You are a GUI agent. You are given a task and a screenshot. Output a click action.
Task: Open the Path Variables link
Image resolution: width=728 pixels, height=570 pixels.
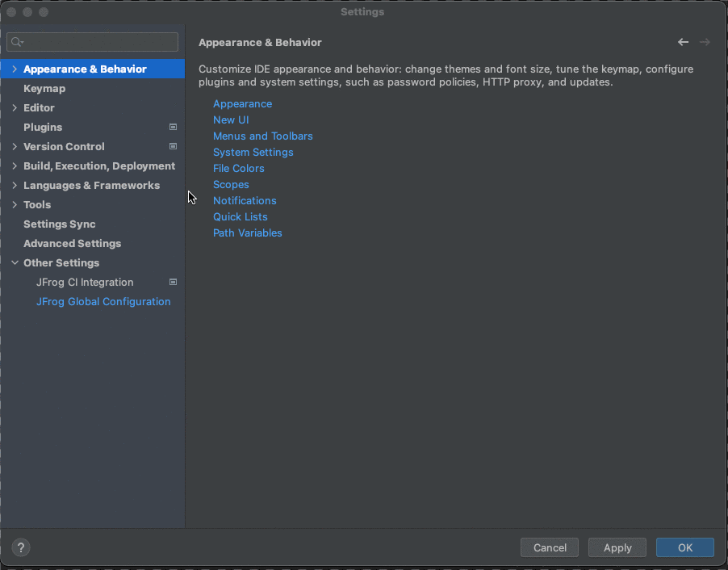(247, 233)
